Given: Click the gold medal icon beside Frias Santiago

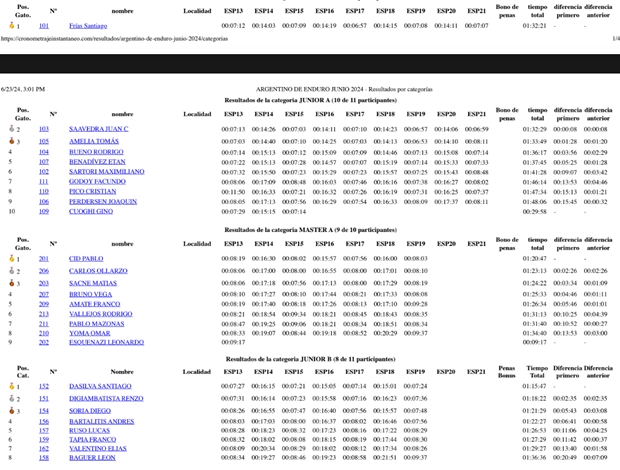Looking at the screenshot, I should pos(12,26).
